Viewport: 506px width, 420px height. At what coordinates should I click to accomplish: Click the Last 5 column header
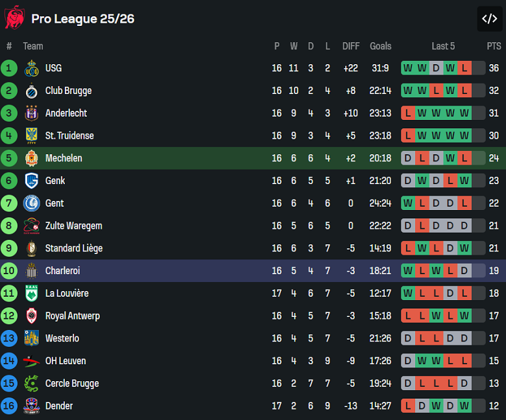coord(443,46)
